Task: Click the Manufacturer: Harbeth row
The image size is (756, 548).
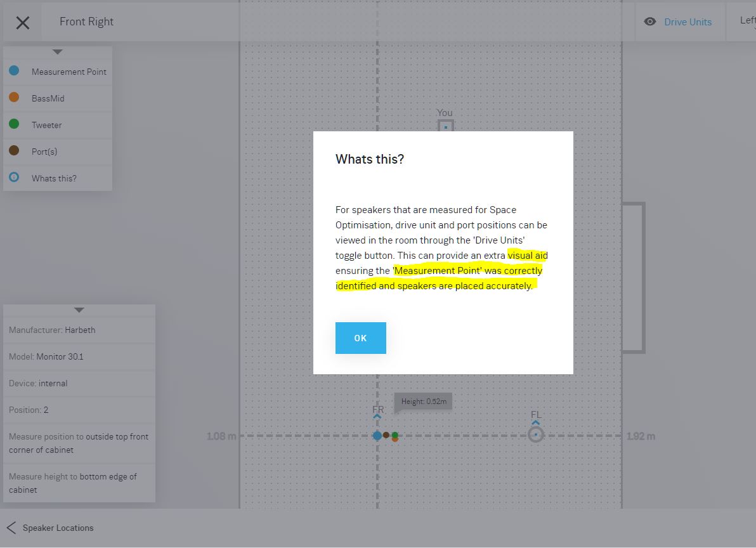Action: 79,330
